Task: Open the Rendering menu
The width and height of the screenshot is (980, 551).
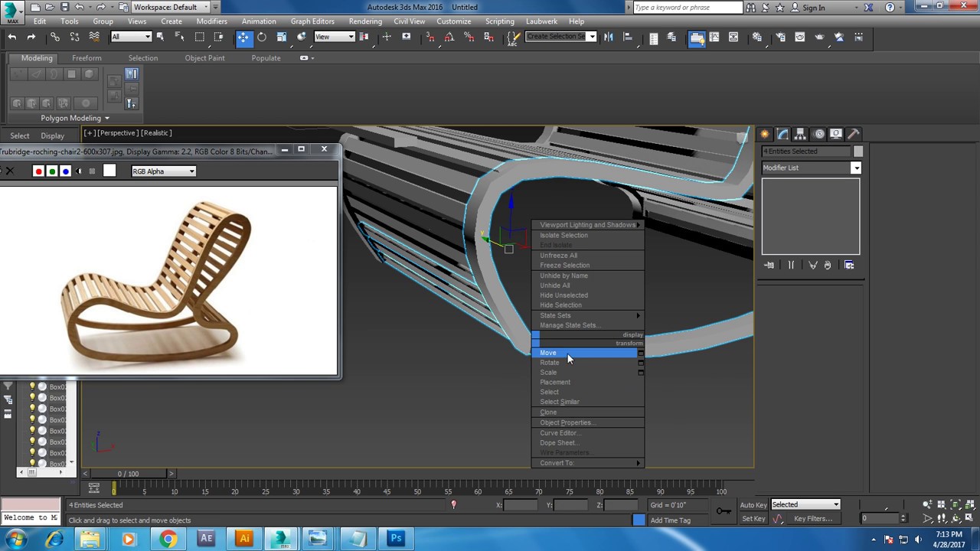Action: (x=365, y=21)
